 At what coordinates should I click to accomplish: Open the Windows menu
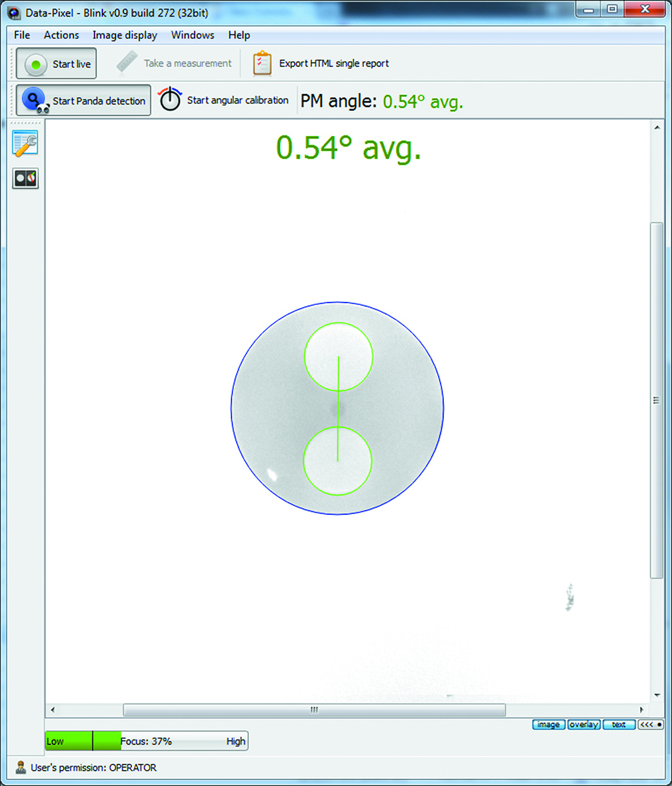coord(192,35)
